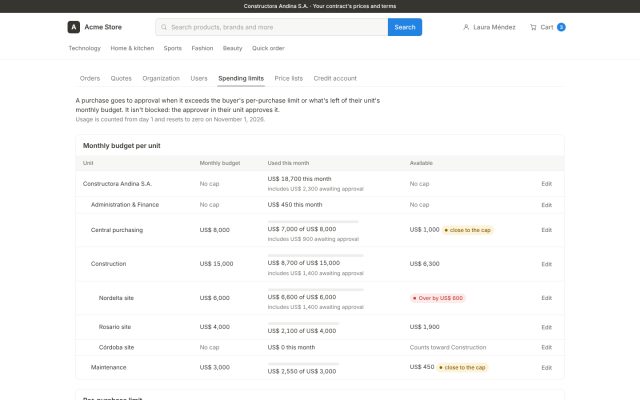
Task: Click 'Used this month' column header
Action: [x=288, y=163]
